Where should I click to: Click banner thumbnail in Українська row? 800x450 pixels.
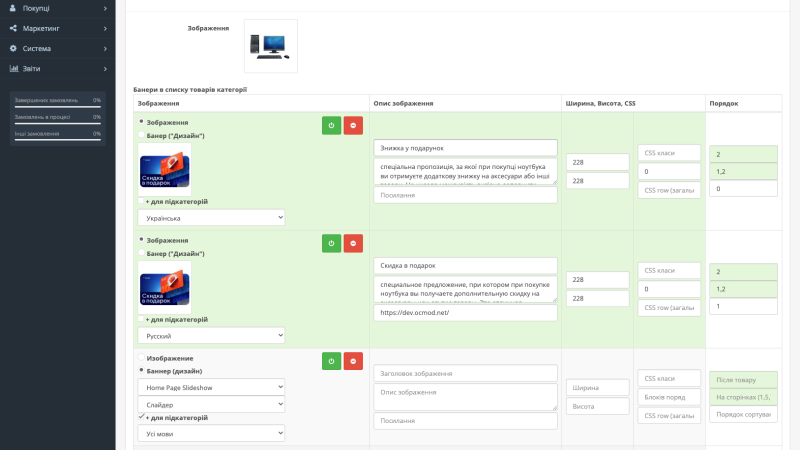coord(165,170)
